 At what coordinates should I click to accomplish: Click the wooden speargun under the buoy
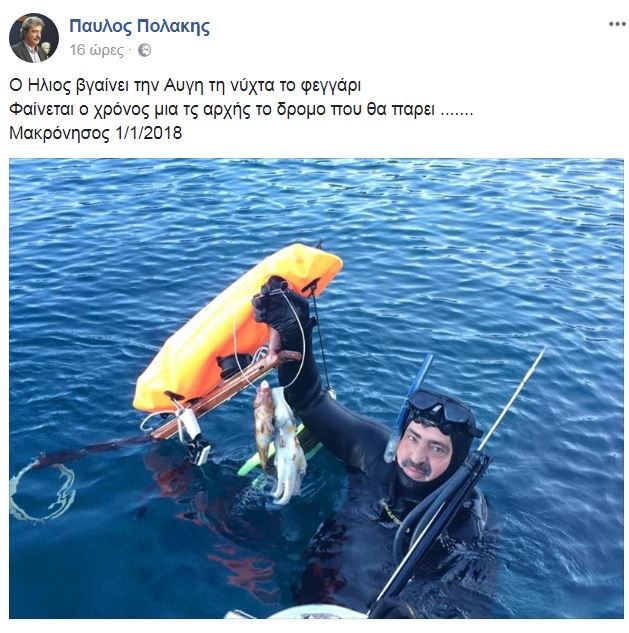point(226,396)
